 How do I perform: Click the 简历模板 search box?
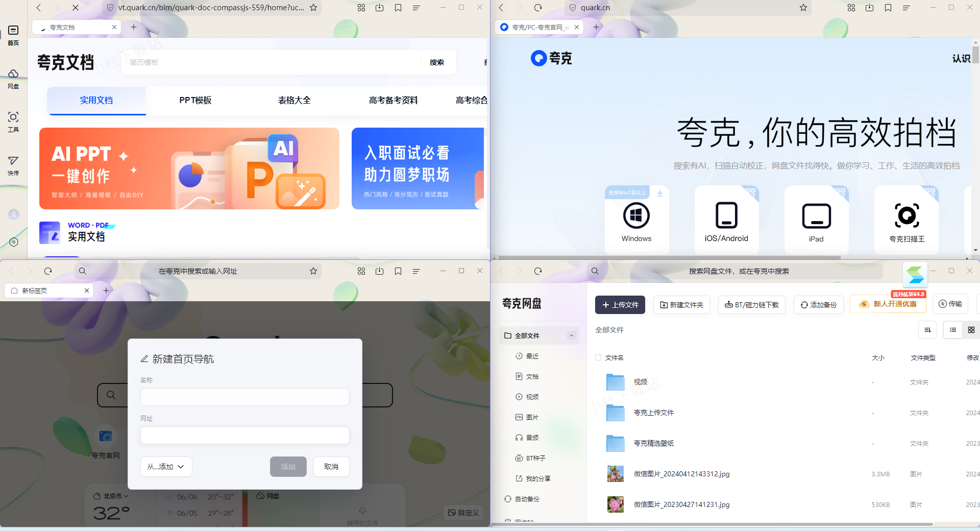click(x=271, y=62)
